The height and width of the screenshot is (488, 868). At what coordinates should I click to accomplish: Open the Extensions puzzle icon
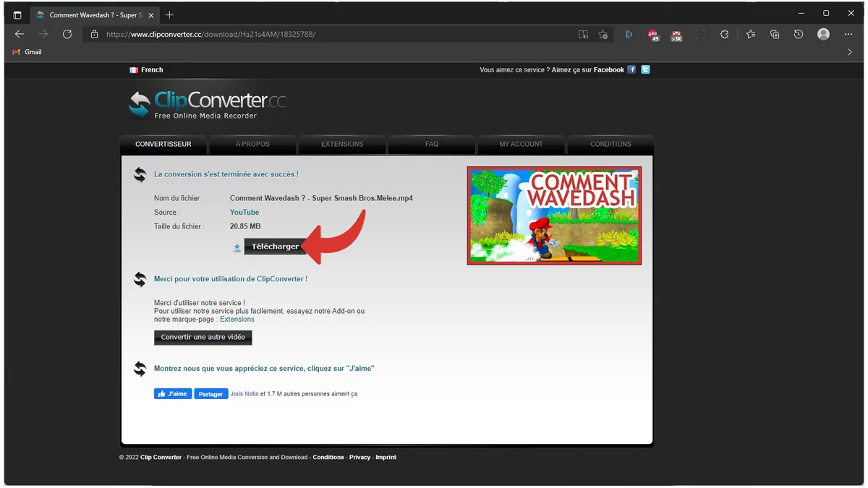click(724, 34)
